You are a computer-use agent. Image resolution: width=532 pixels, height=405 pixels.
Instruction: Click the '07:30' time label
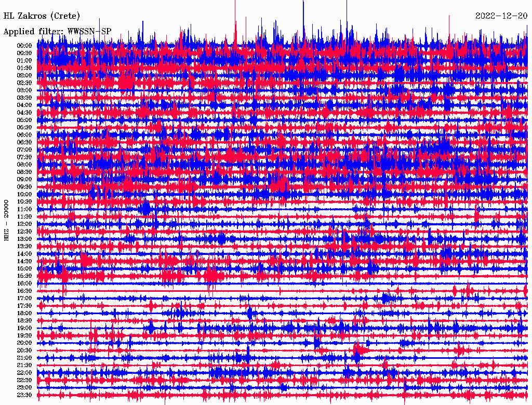pyautogui.click(x=24, y=157)
